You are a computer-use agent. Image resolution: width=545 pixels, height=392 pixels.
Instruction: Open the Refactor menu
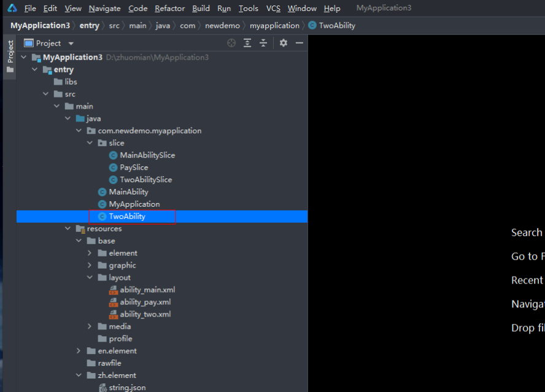click(x=169, y=8)
